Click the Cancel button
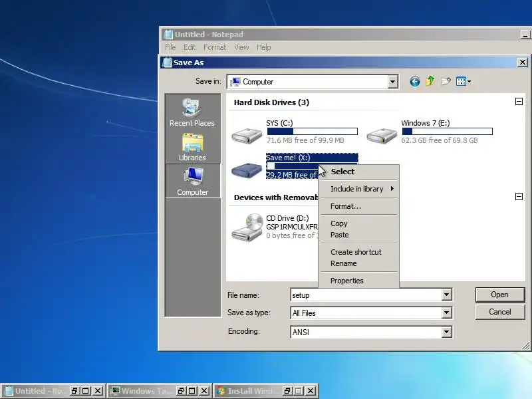This screenshot has width=532, height=399. [x=500, y=312]
